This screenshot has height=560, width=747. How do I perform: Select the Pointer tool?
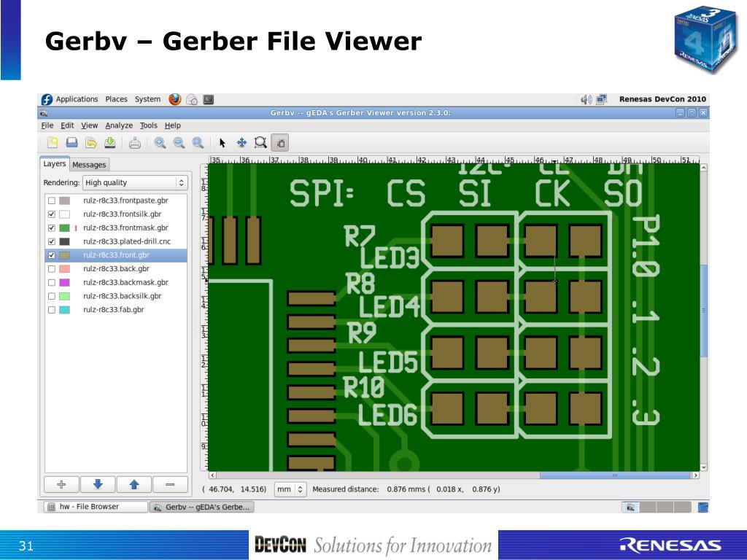coord(222,142)
